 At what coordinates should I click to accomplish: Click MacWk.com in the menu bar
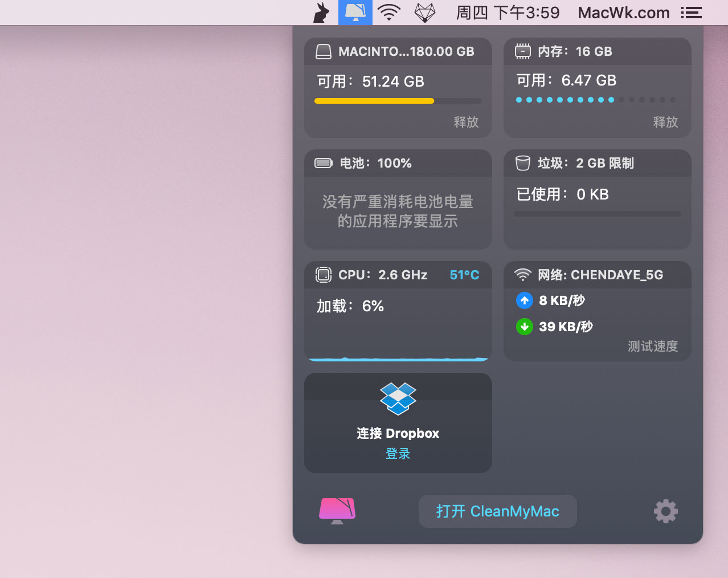tap(623, 12)
